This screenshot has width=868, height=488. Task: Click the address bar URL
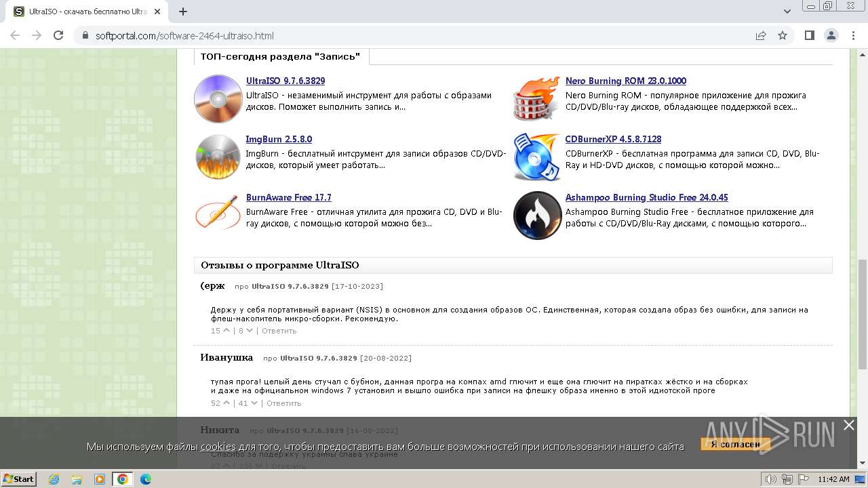click(x=184, y=36)
